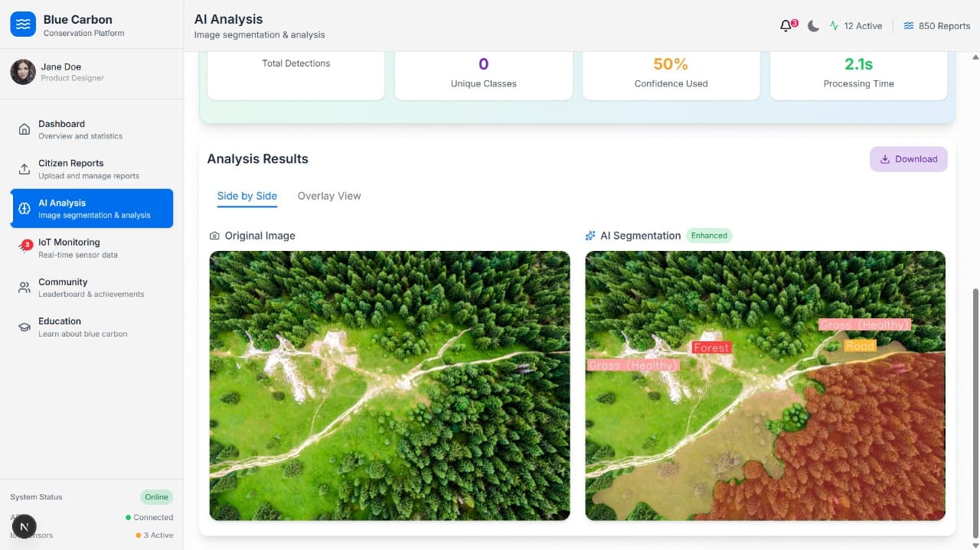The image size is (980, 550).
Task: Toggle dark mode moon icon
Action: (x=813, y=26)
